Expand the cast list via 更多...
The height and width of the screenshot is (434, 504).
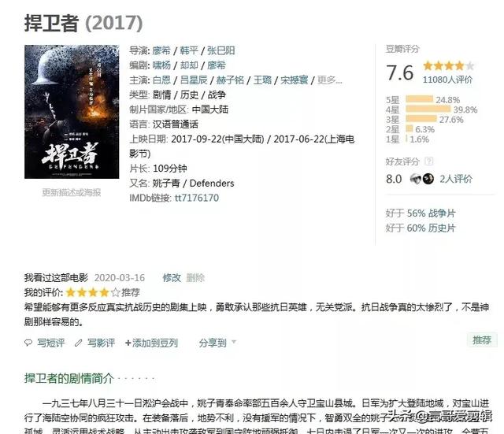pos(329,80)
